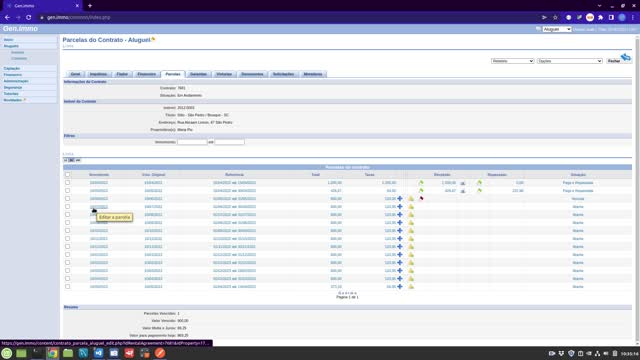Check the box for the Vencida row
The height and width of the screenshot is (360, 640).
point(67,198)
